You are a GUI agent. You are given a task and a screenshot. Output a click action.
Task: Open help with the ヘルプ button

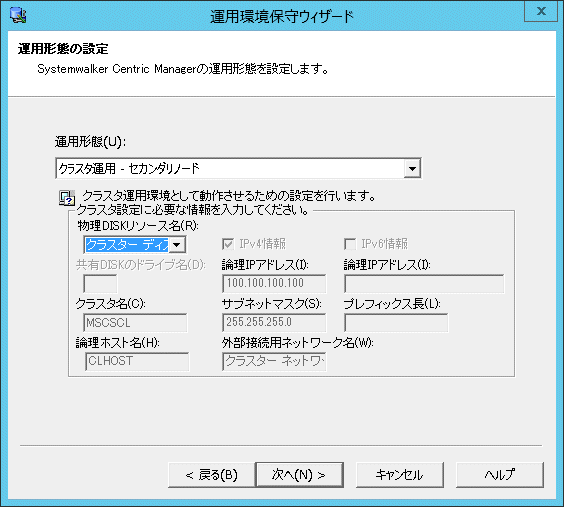tap(500, 475)
